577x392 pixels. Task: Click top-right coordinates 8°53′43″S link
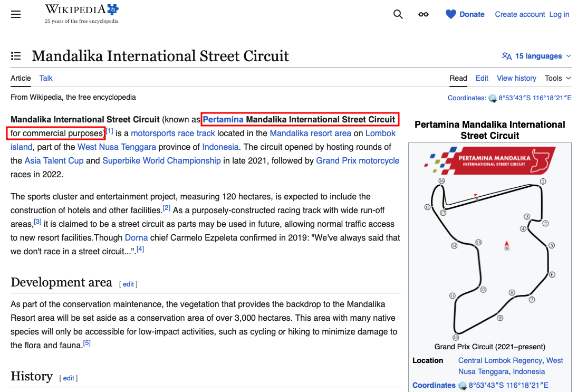(x=535, y=98)
